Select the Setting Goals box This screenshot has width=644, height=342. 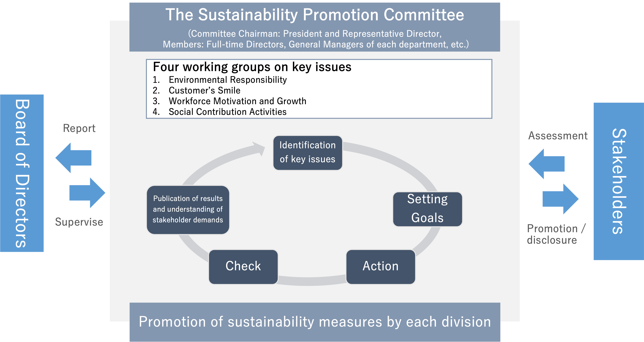428,209
